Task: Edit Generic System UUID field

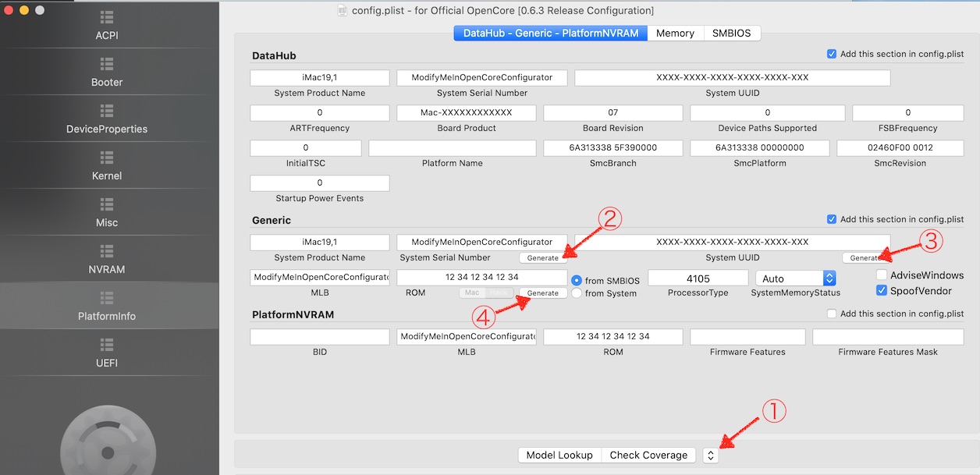Action: tap(733, 243)
